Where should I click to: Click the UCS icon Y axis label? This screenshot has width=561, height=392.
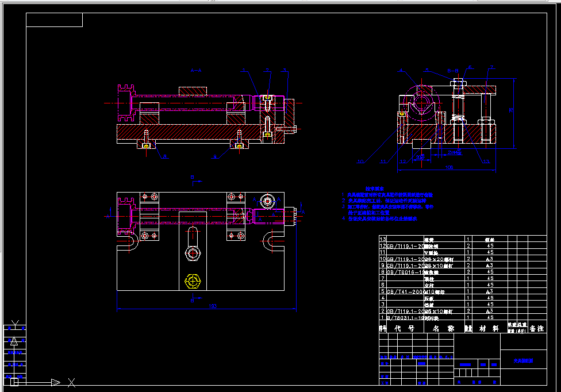point(15,324)
